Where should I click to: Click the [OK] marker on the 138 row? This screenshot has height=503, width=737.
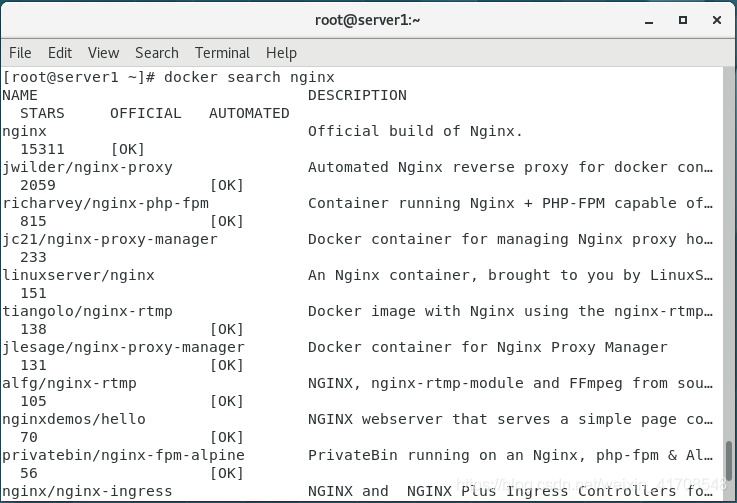[x=227, y=329]
